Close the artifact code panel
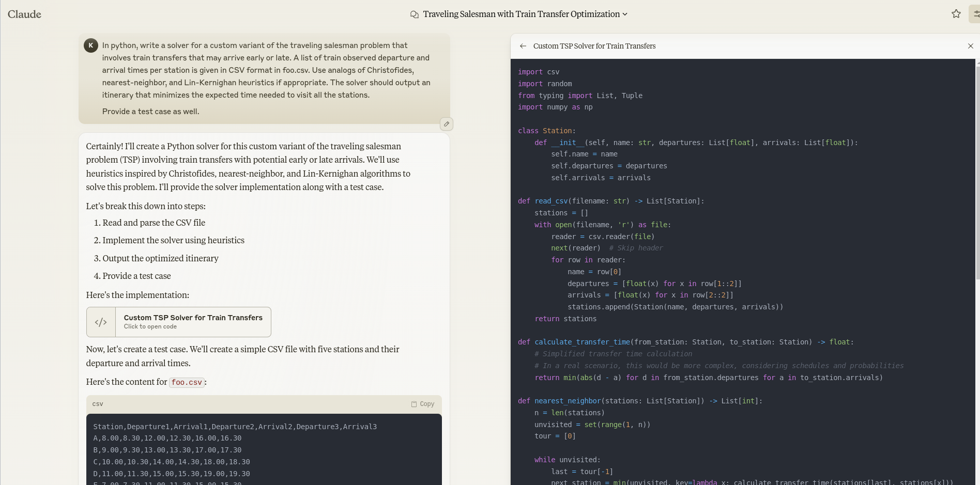980x485 pixels. (971, 46)
